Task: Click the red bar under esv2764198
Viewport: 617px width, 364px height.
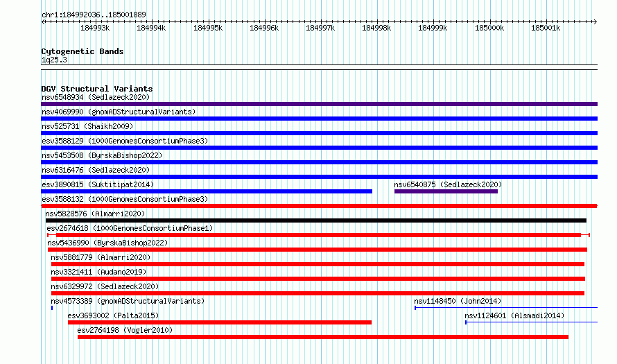Action: pos(323,337)
